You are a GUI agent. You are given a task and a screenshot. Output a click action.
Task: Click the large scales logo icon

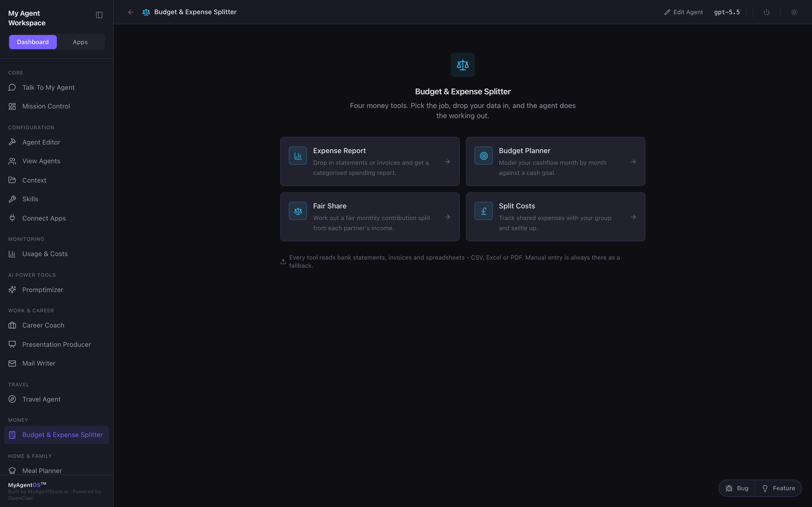point(463,65)
